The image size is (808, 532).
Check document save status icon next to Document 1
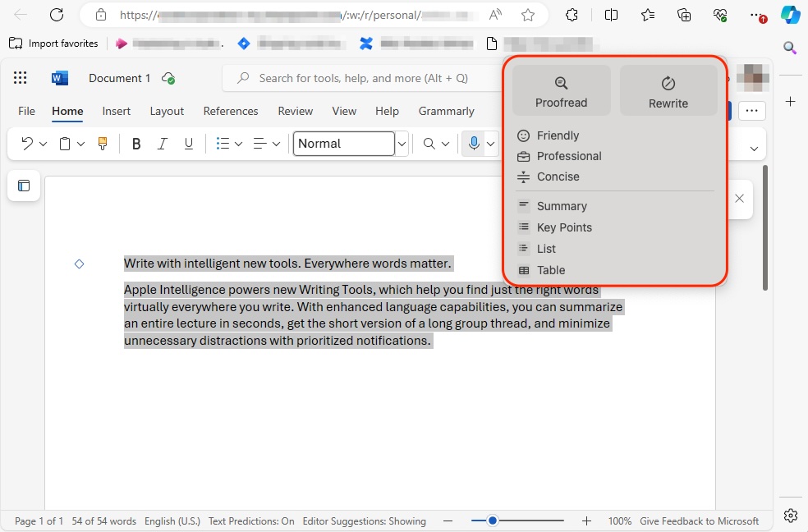[168, 78]
